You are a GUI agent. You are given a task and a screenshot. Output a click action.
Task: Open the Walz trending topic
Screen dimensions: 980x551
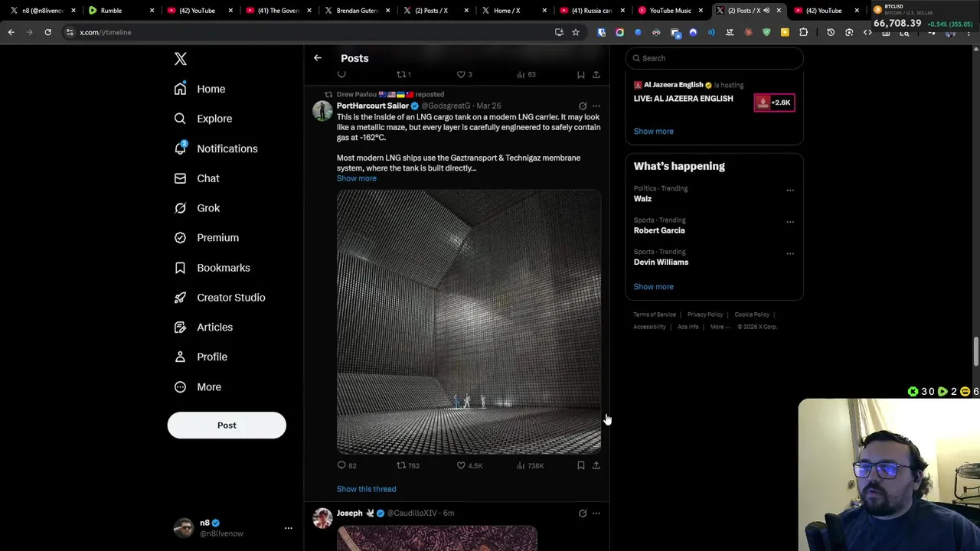coord(642,199)
